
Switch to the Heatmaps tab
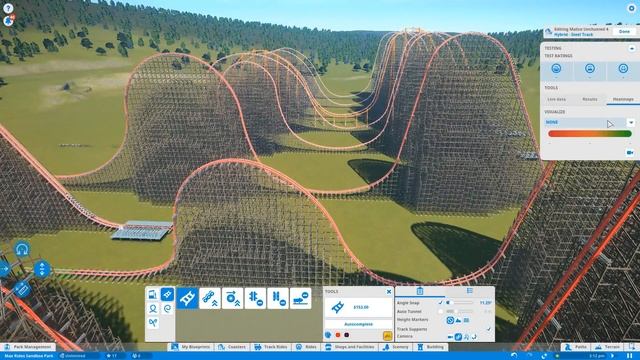(623, 99)
